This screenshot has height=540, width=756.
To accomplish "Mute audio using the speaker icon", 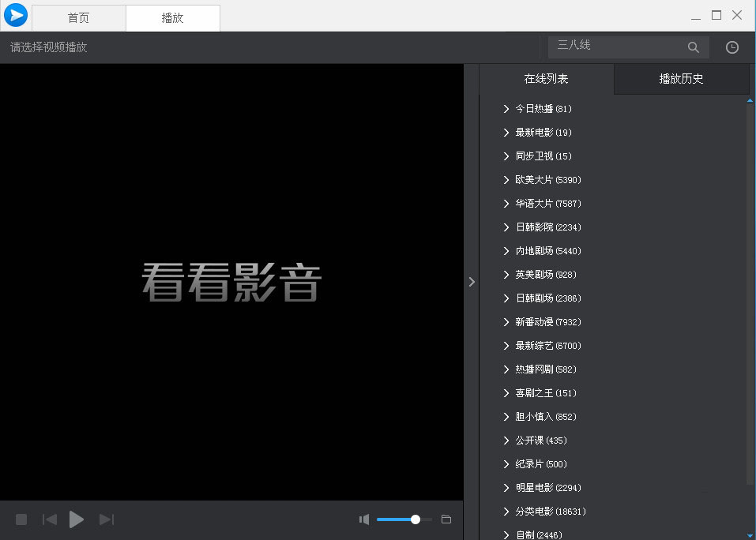I will (x=364, y=519).
